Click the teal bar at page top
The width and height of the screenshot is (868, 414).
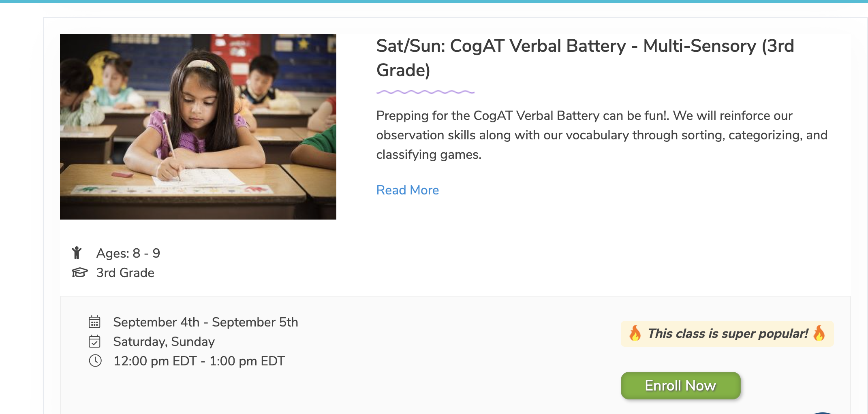tap(434, 2)
